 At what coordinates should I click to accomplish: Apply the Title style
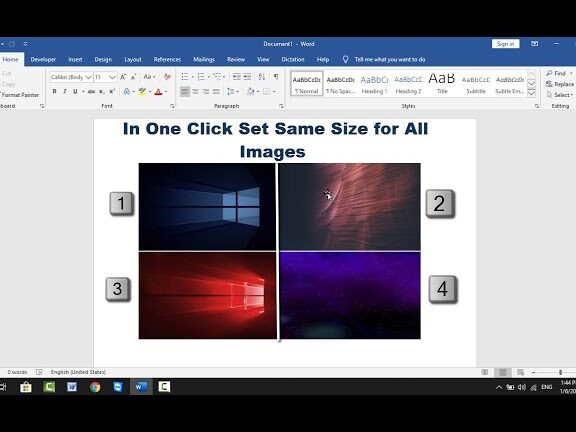pos(442,84)
